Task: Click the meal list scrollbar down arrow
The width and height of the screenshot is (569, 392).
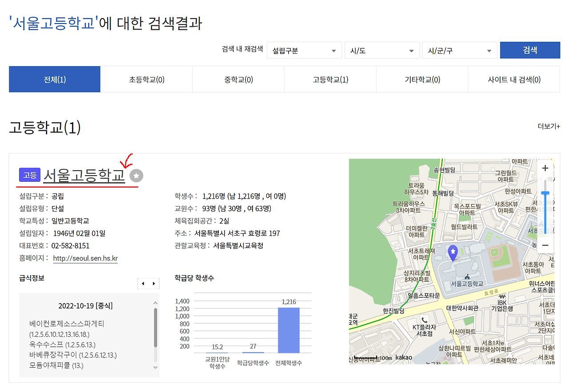Action: 155,367
